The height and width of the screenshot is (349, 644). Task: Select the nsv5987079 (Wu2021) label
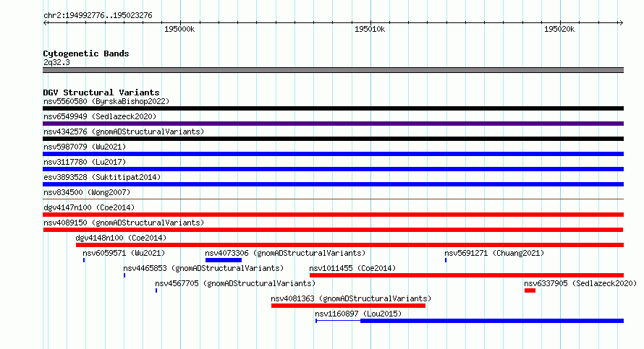85,147
